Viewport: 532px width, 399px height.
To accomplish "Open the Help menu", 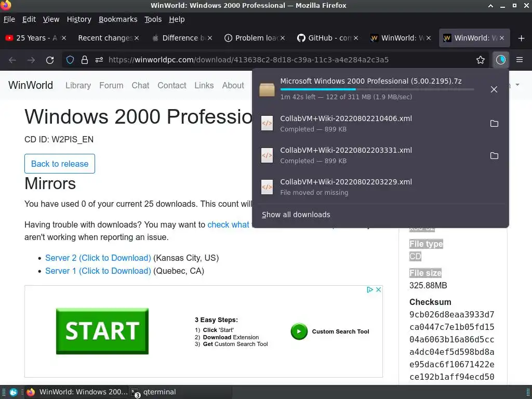I will (x=177, y=19).
